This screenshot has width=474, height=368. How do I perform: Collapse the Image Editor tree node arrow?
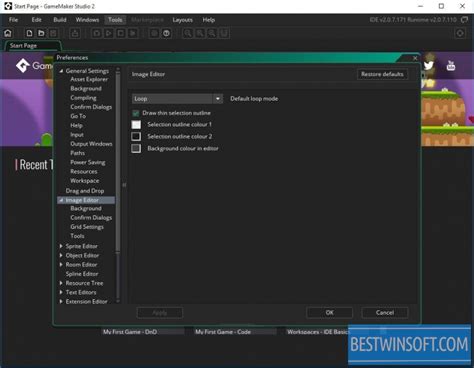61,200
